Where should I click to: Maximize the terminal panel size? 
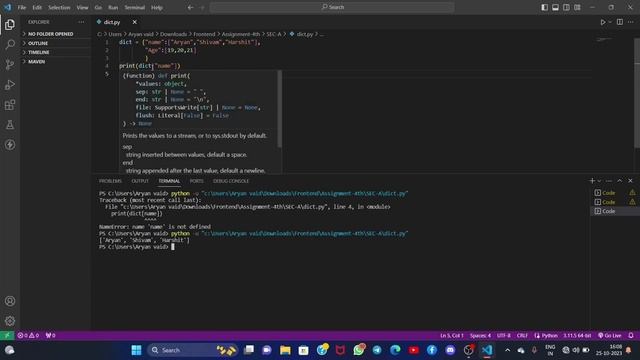tap(620, 180)
